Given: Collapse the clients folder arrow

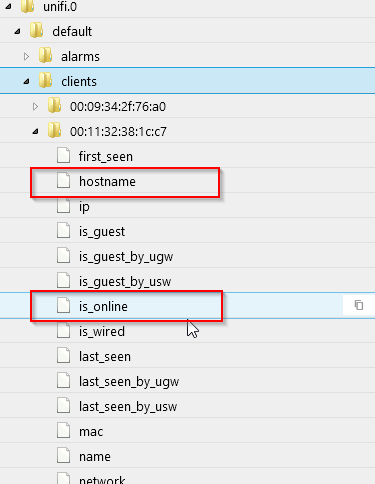Looking at the screenshot, I should [x=26, y=82].
